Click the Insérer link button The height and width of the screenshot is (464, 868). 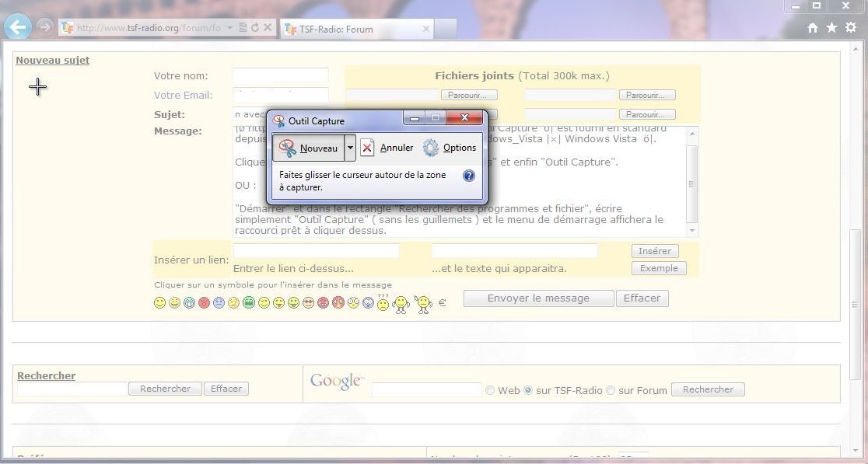tap(655, 251)
